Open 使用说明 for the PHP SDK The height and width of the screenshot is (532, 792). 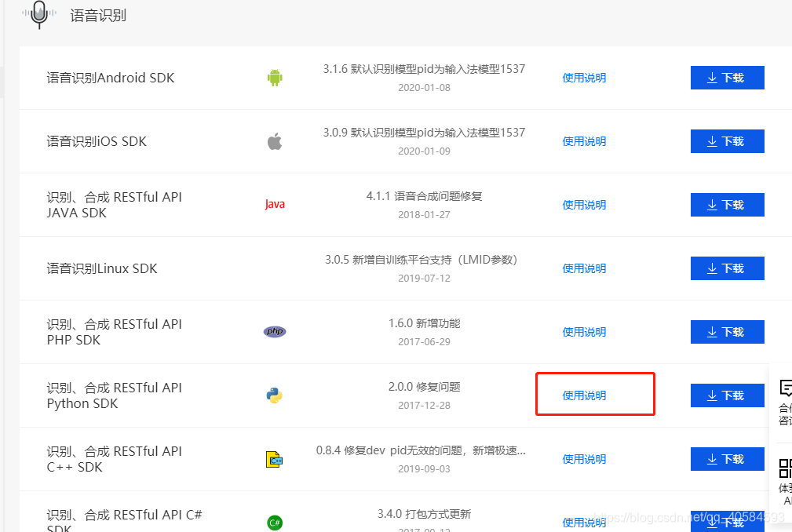coord(584,332)
